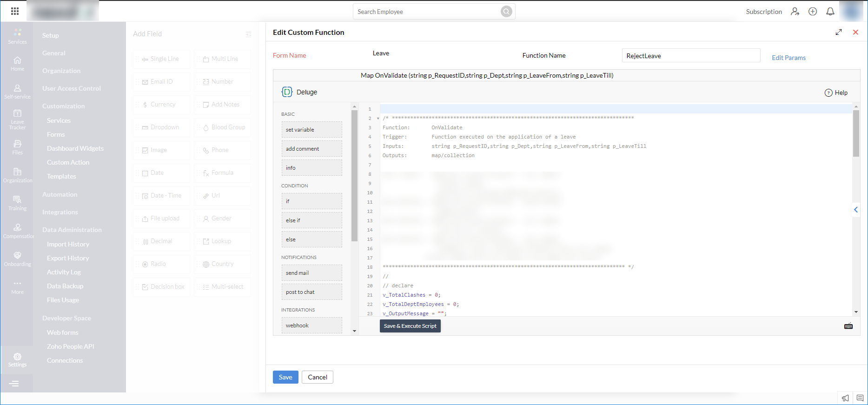Image resolution: width=868 pixels, height=405 pixels.
Task: Open the Edit Params link
Action: (x=788, y=58)
